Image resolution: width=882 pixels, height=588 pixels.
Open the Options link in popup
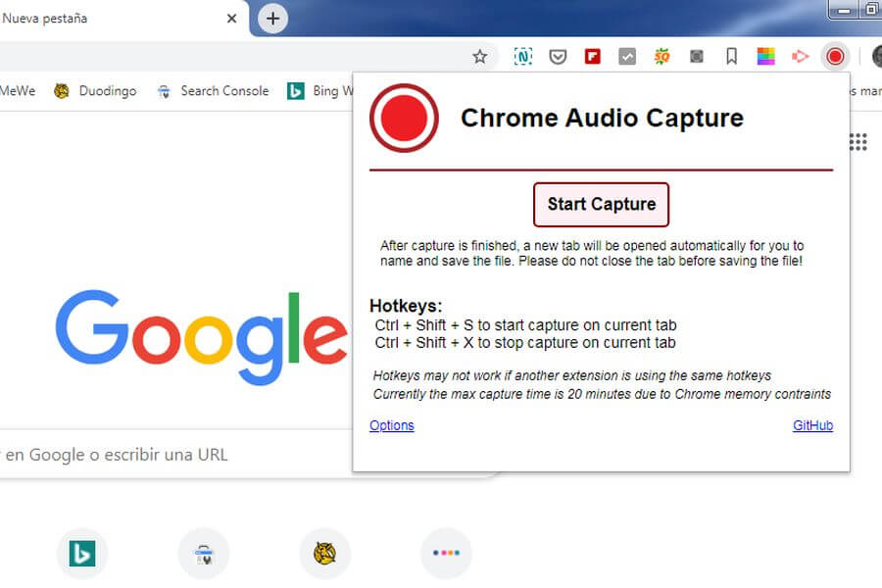[391, 425]
